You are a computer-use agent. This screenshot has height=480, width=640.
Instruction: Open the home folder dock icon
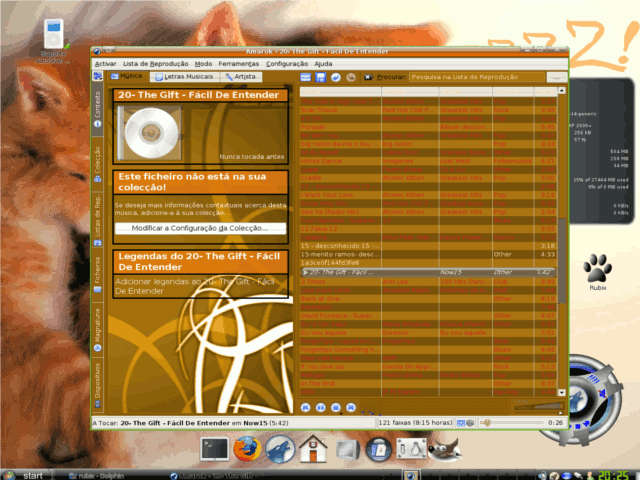(x=313, y=449)
